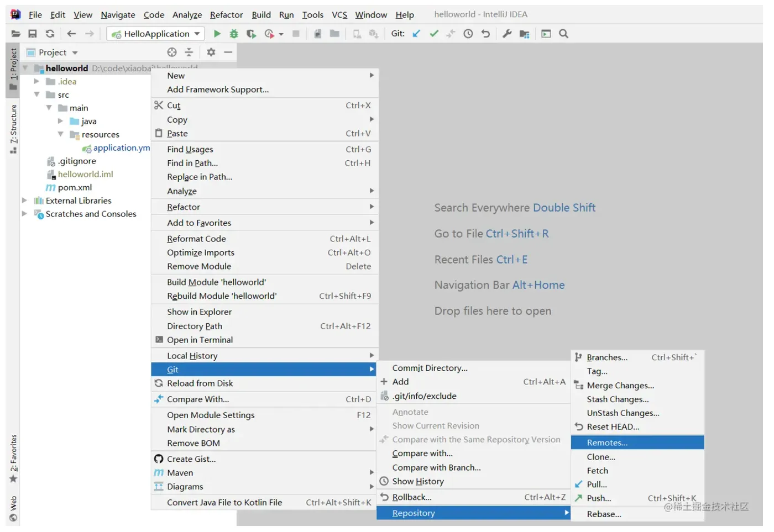Open Project panel gear settings
Image resolution: width=774 pixels, height=532 pixels.
[x=211, y=52]
